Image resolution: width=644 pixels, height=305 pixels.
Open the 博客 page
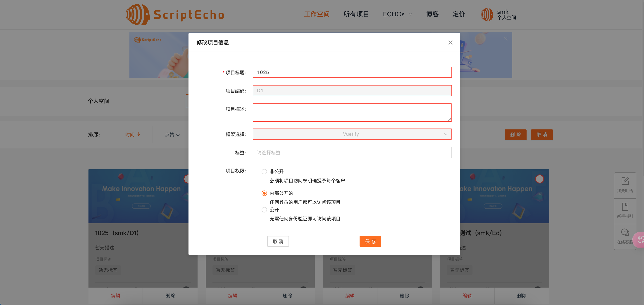pos(432,14)
